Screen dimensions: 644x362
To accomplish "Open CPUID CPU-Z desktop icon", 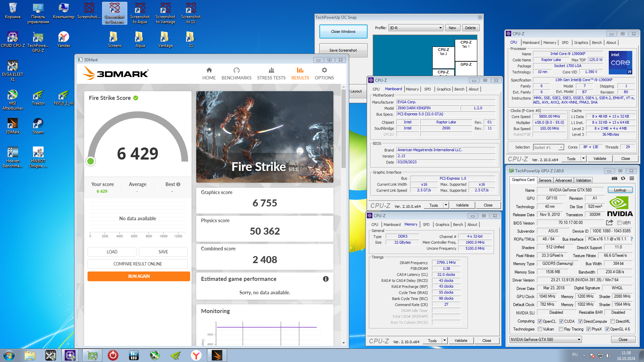I will coord(13,40).
